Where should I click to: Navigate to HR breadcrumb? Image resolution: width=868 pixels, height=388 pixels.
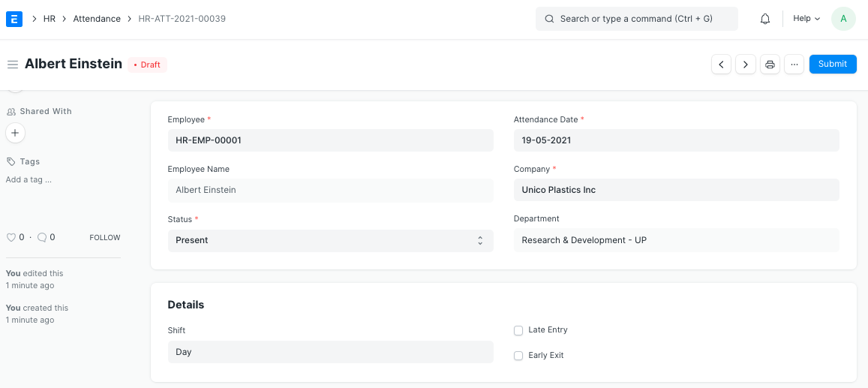[x=50, y=19]
